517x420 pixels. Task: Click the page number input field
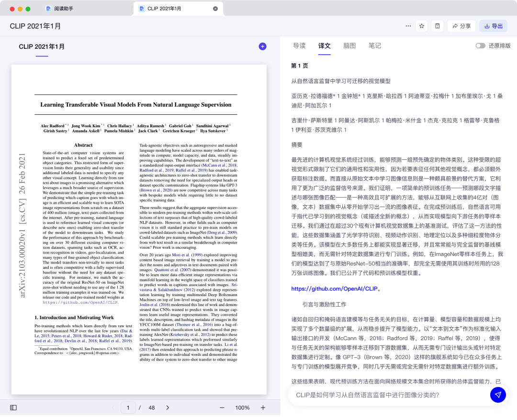[128, 408]
